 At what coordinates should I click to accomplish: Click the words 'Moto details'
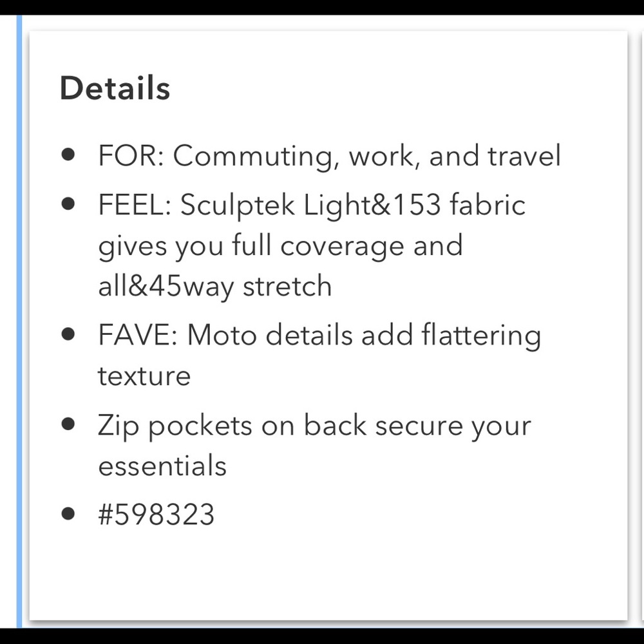[270, 336]
